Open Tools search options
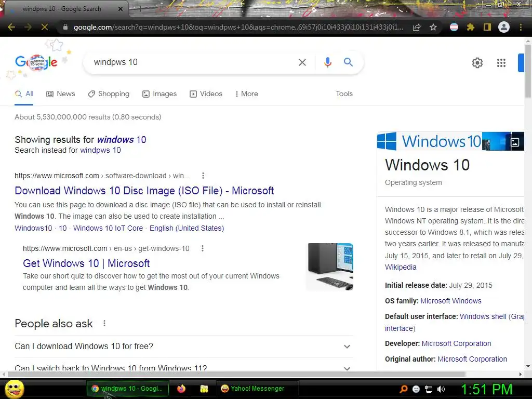This screenshot has width=532, height=399. 344,94
